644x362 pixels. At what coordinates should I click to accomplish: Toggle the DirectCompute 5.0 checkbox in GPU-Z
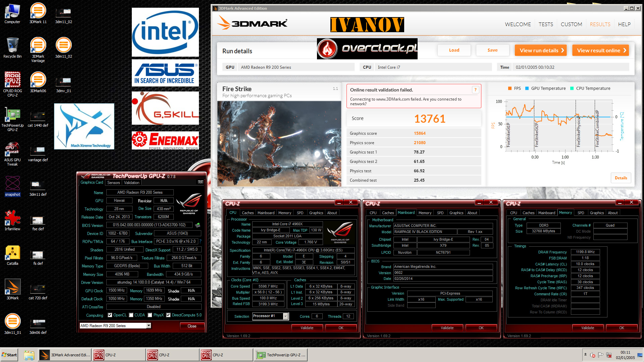click(x=168, y=315)
